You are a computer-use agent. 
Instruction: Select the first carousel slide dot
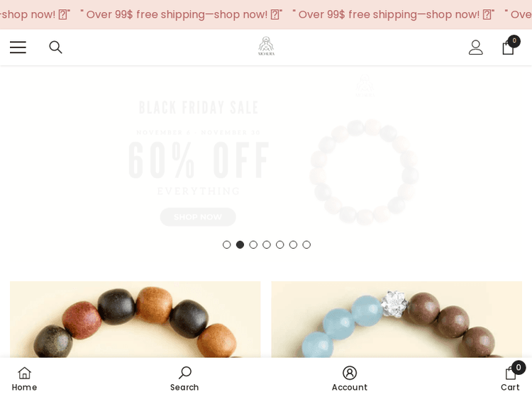(x=227, y=245)
